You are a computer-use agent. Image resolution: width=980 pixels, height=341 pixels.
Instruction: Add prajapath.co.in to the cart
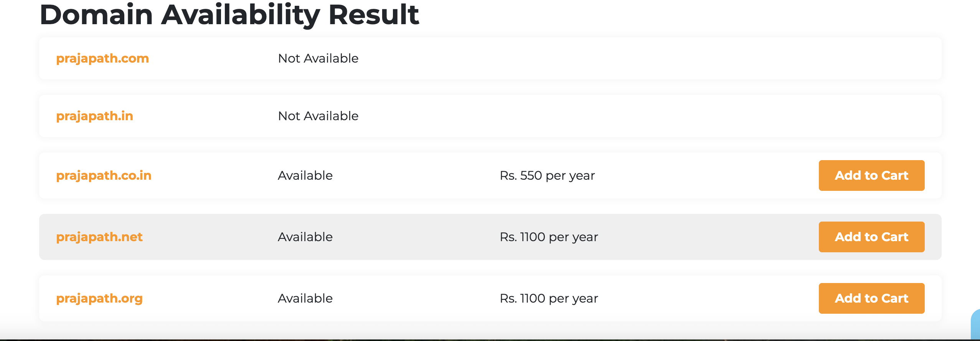(871, 175)
